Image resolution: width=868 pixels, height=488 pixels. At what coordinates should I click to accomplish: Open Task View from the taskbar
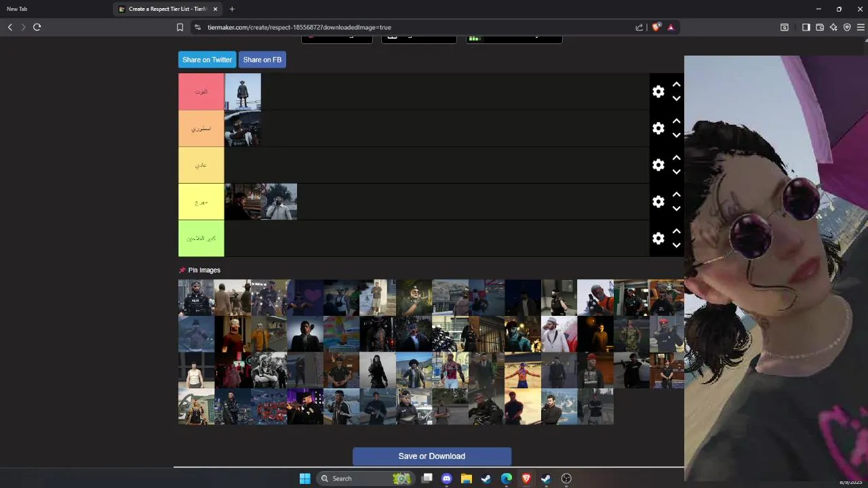tap(427, 479)
